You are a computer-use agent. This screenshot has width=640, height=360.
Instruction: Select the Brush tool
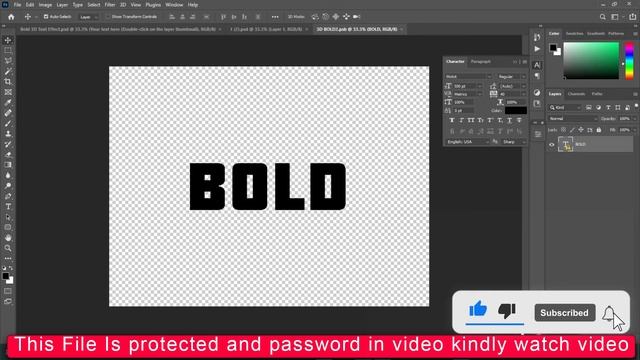[8, 123]
